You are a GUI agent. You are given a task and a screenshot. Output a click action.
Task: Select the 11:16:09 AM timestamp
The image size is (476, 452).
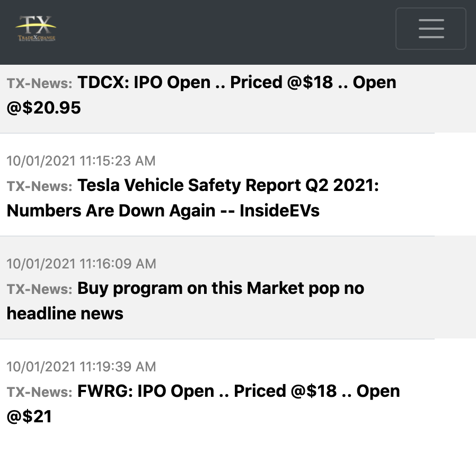tap(81, 264)
